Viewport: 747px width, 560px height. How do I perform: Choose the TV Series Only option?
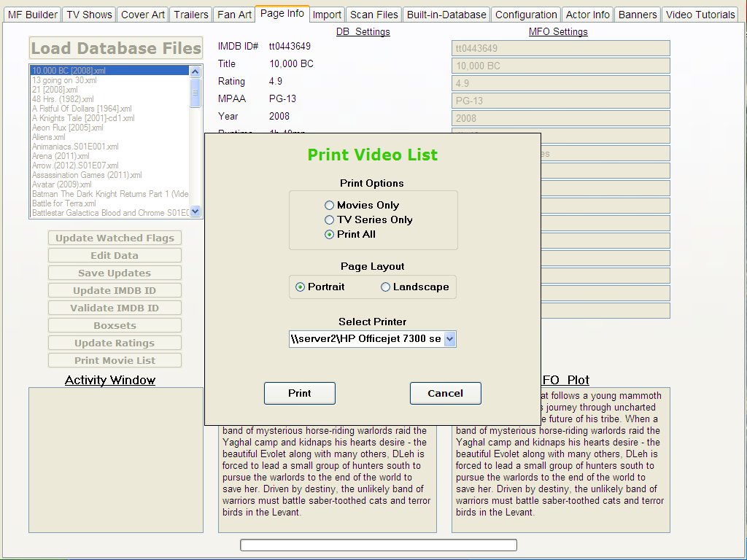(x=330, y=220)
